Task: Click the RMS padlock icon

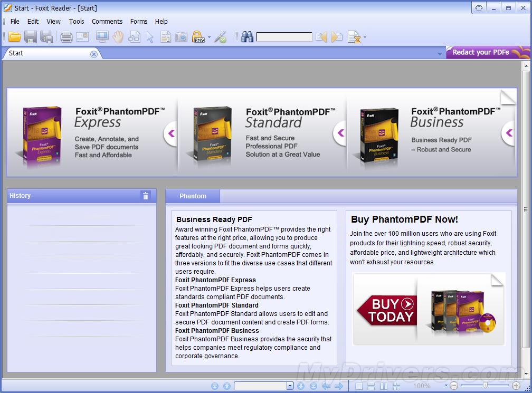Action: pos(198,37)
